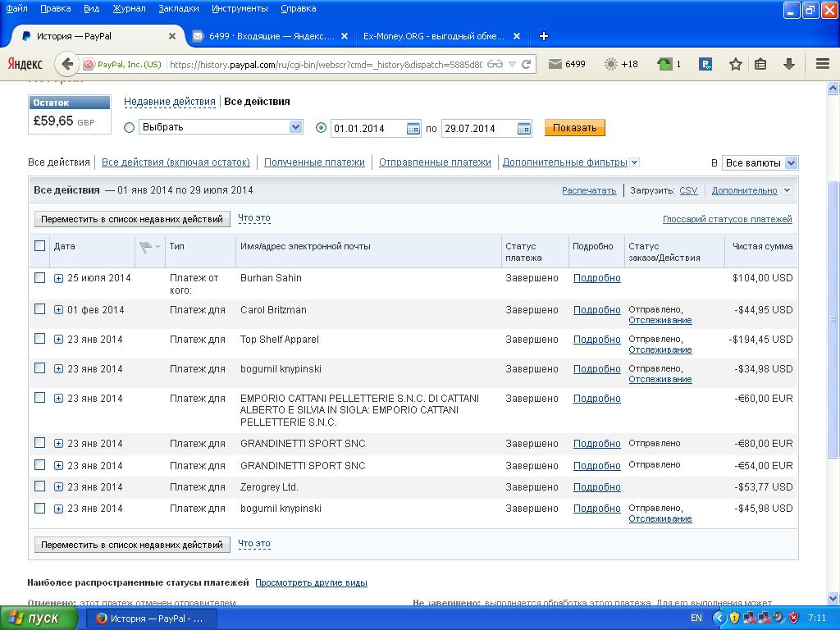Reload the page with the refresh icon

pyautogui.click(x=526, y=64)
